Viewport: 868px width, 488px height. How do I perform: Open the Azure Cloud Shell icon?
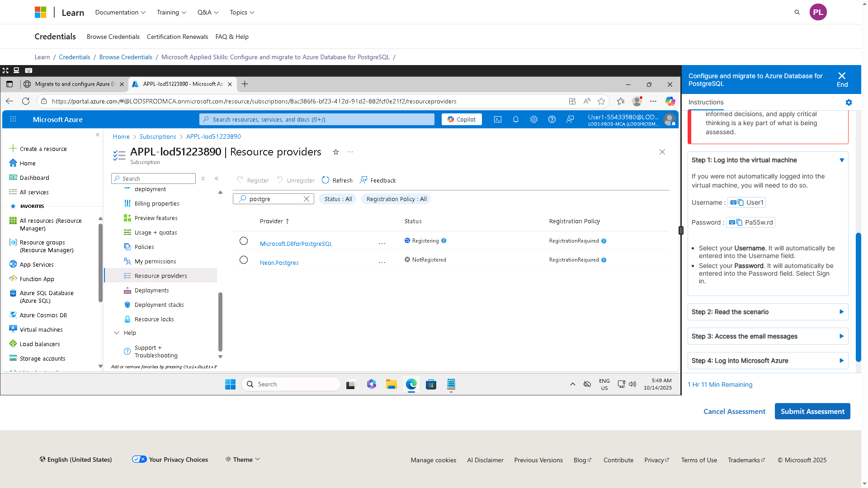pyautogui.click(x=497, y=119)
